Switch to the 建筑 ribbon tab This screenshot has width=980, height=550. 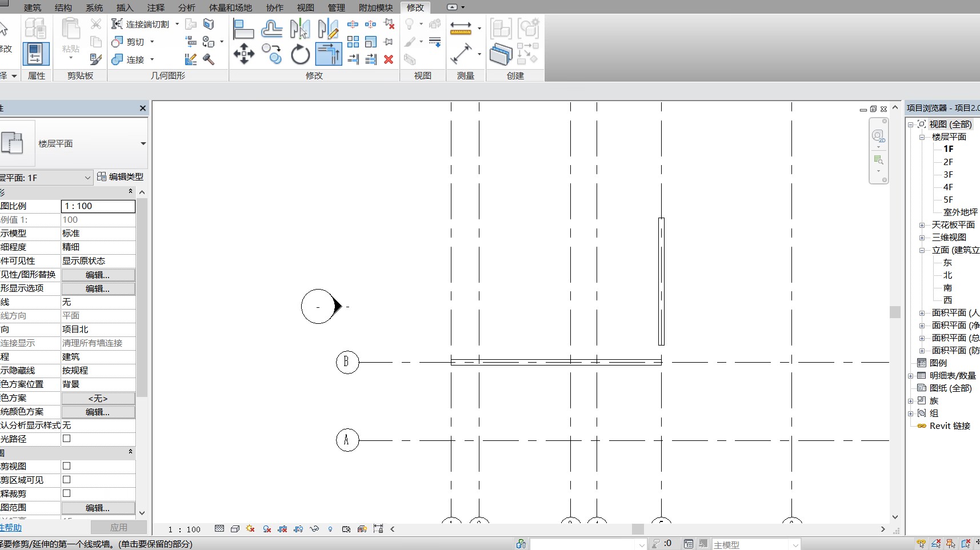[33, 7]
